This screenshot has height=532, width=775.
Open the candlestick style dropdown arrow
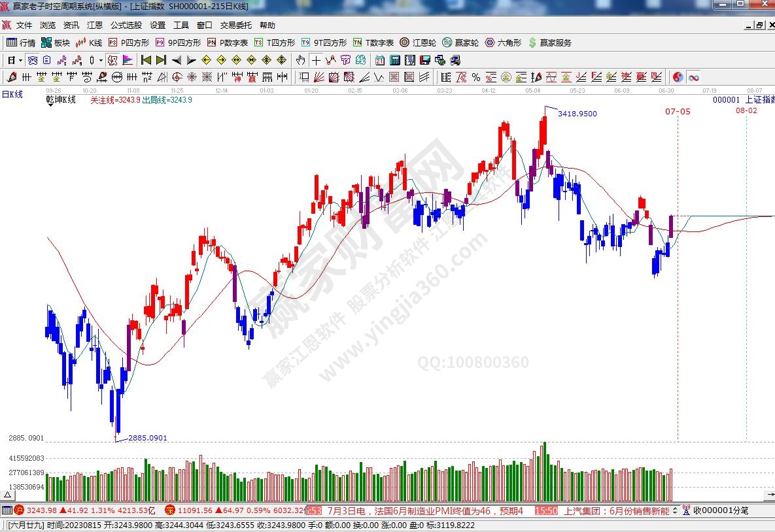tap(100, 60)
